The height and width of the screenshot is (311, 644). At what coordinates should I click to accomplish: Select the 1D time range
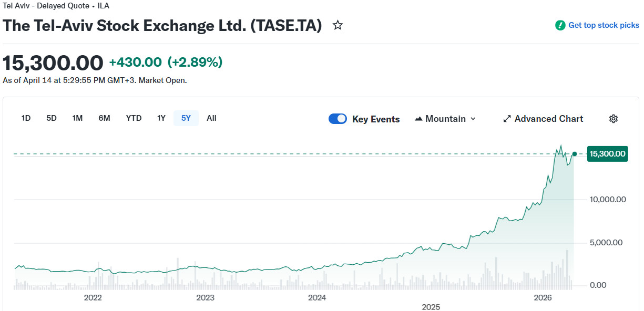point(26,118)
